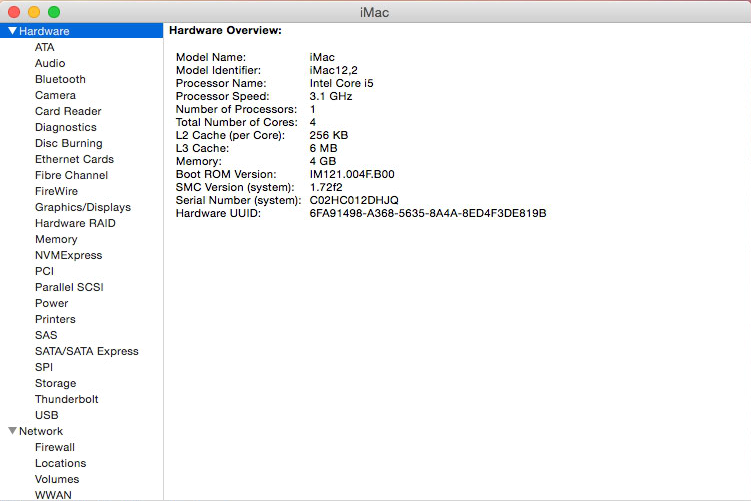
Task: Collapse the Hardware section disclosure triangle
Action: click(12, 31)
